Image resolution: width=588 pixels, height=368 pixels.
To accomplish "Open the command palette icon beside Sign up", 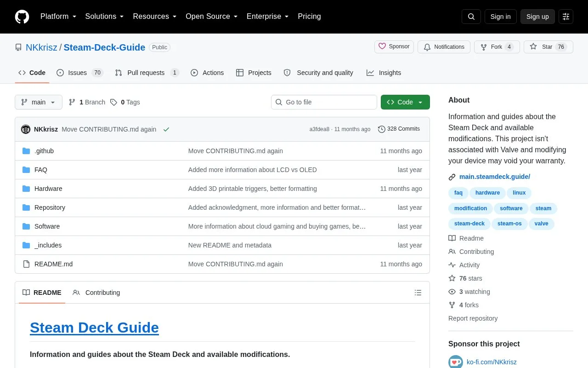I will 566,17.
